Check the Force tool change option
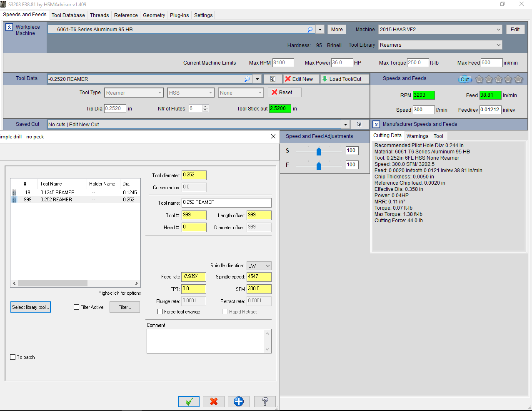The height and width of the screenshot is (411, 532). [160, 312]
